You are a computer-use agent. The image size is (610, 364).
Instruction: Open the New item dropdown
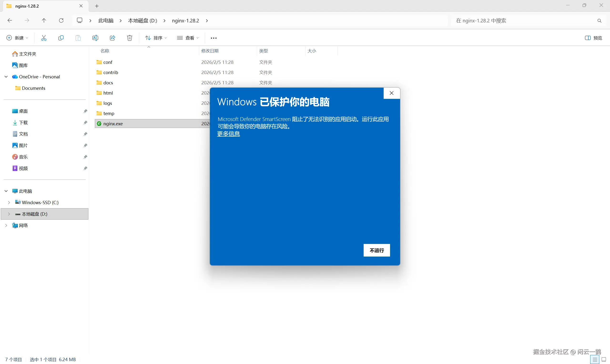click(x=17, y=38)
